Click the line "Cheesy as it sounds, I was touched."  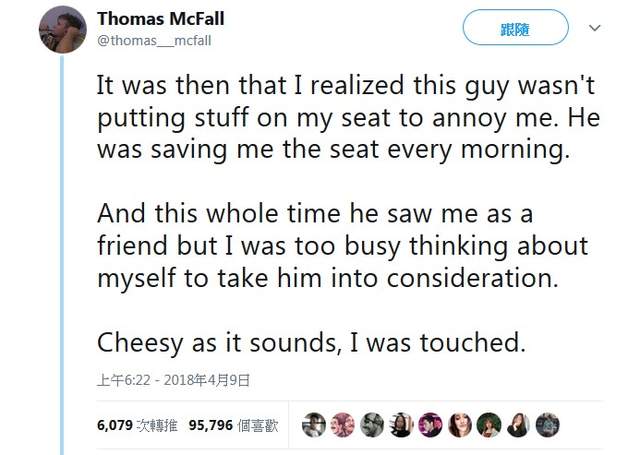[x=311, y=342]
